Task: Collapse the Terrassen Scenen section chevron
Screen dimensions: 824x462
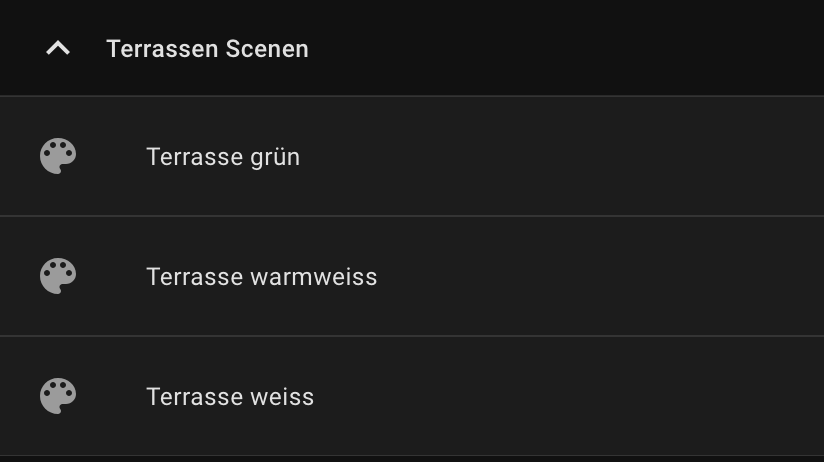Action: pyautogui.click(x=58, y=48)
